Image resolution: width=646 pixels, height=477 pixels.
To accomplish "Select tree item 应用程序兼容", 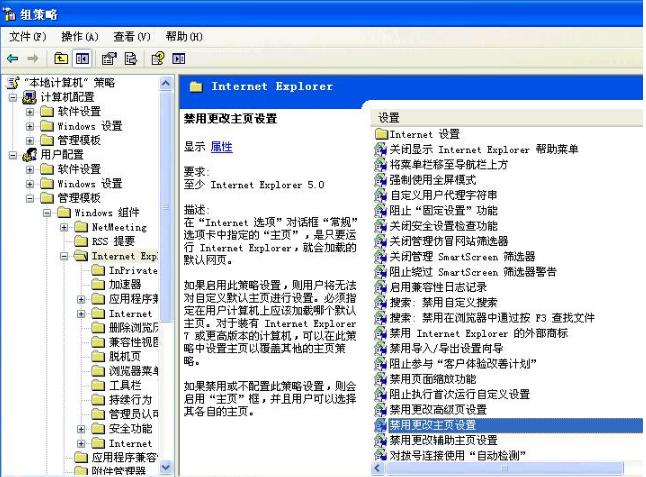I will 125,457.
